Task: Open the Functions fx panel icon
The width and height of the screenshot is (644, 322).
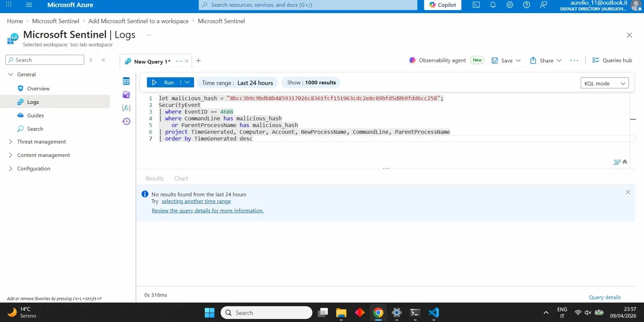Action: click(126, 108)
